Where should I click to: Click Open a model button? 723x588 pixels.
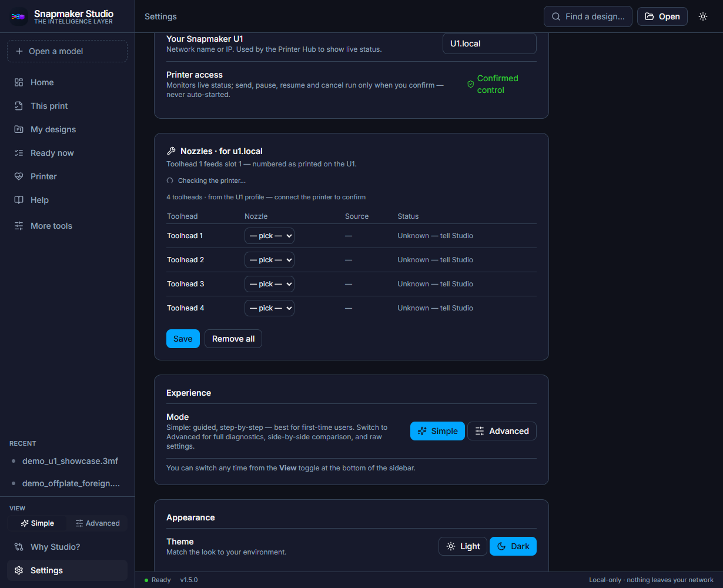coord(67,51)
